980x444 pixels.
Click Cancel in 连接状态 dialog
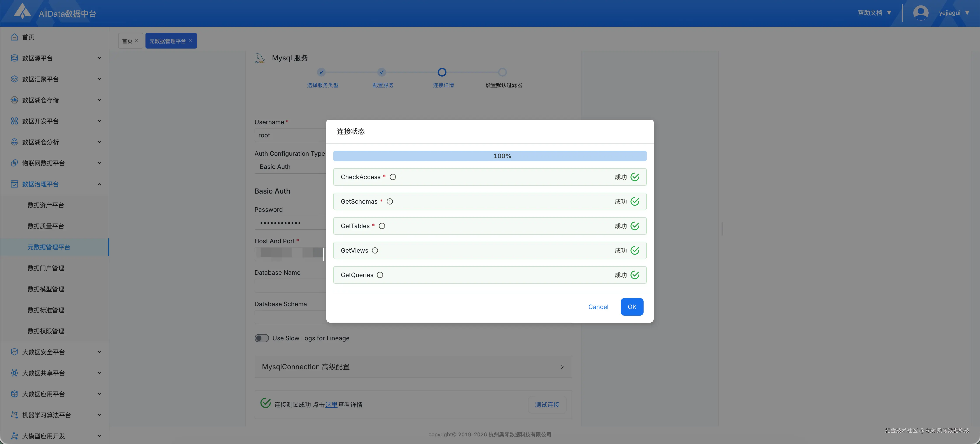[598, 307]
